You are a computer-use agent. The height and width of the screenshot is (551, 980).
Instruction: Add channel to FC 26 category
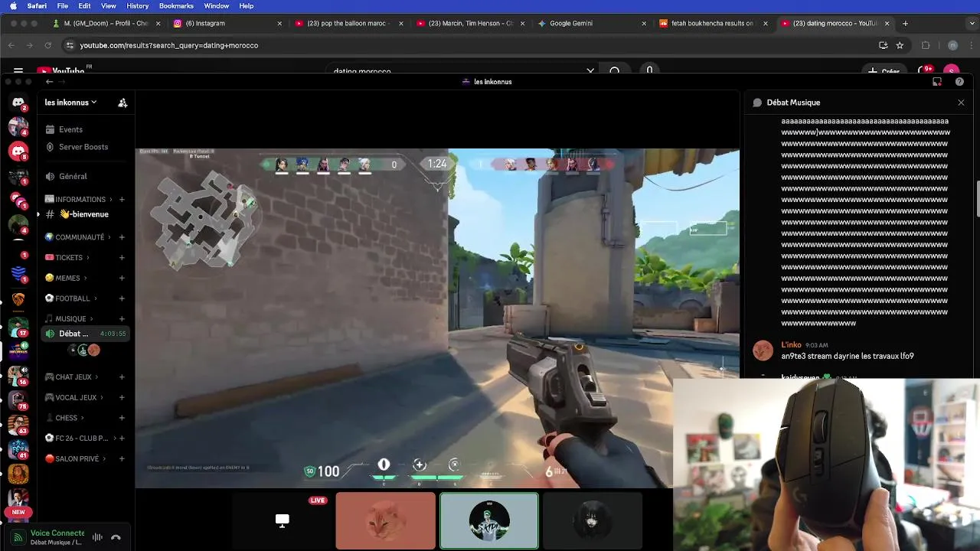[x=122, y=439]
